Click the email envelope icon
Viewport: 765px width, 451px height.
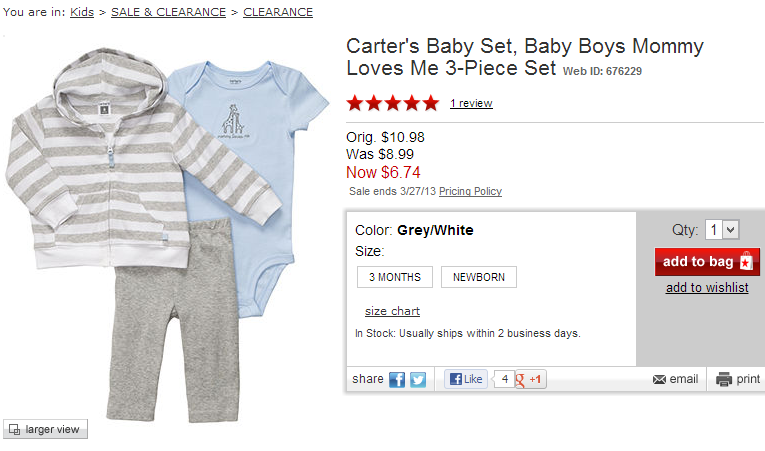point(659,380)
